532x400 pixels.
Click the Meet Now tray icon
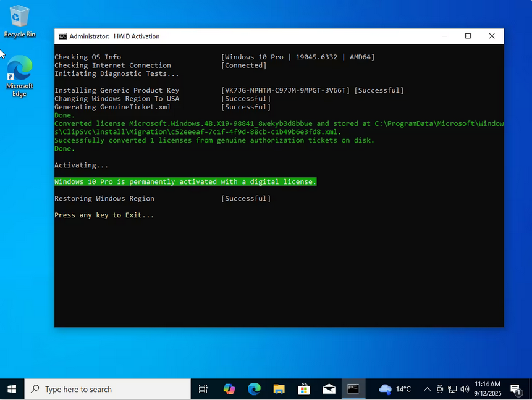(440, 389)
